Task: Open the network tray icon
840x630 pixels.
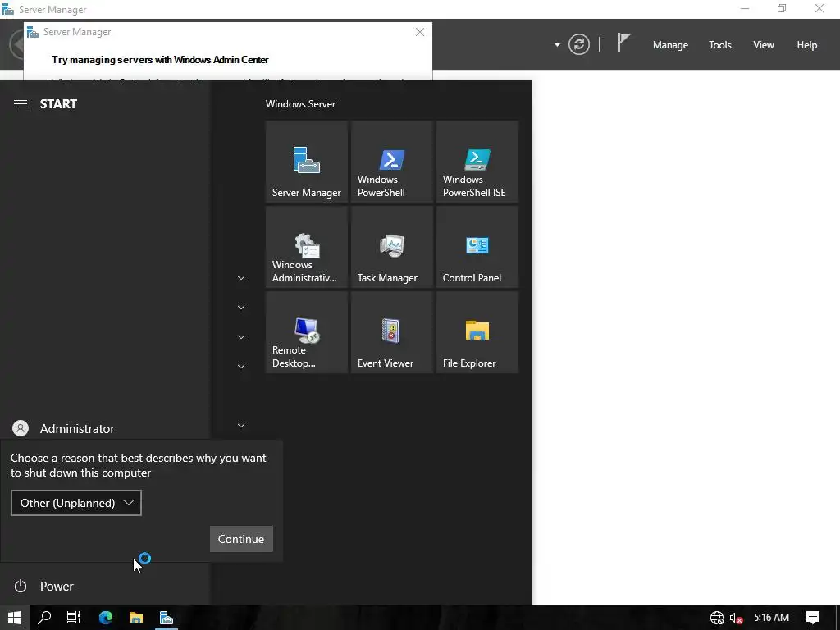Action: pos(717,618)
